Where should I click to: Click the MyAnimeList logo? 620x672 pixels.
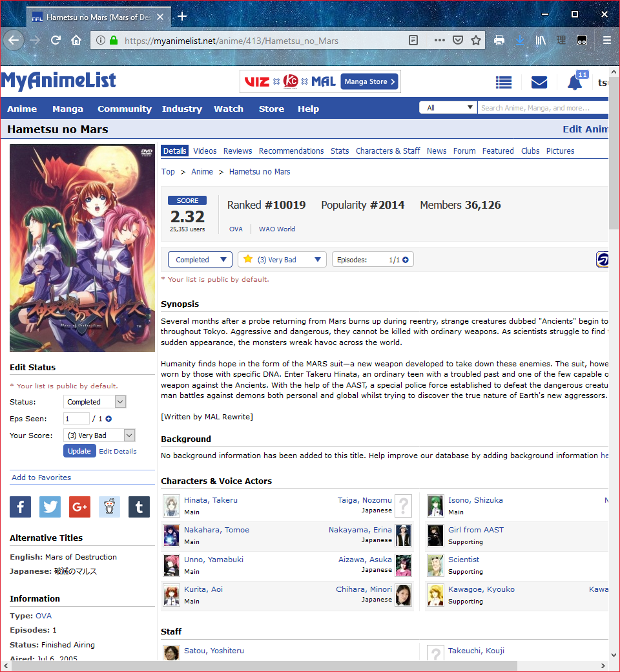(59, 80)
